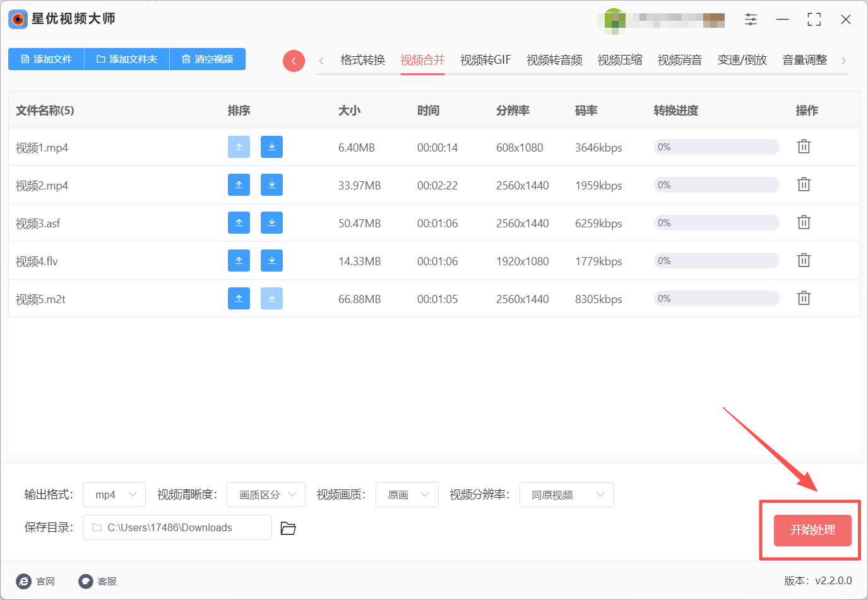Switch to 格式转换 tab
The width and height of the screenshot is (868, 600).
[362, 60]
